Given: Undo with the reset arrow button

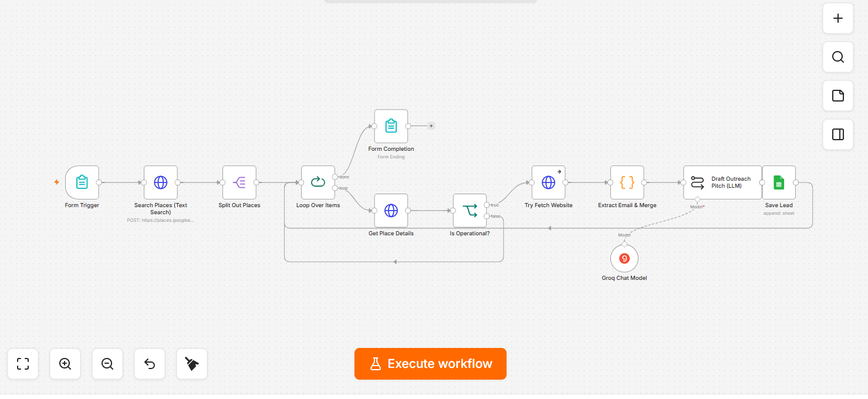Looking at the screenshot, I should tap(150, 364).
